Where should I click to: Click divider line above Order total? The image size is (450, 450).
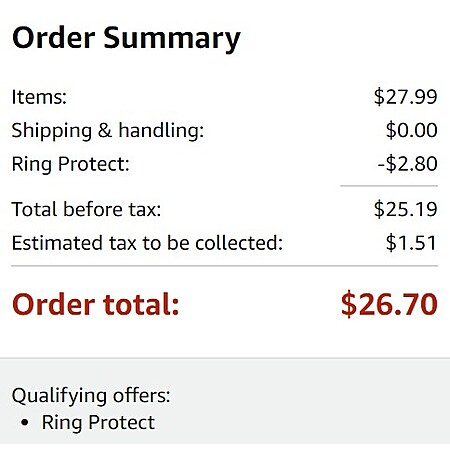[x=224, y=266]
